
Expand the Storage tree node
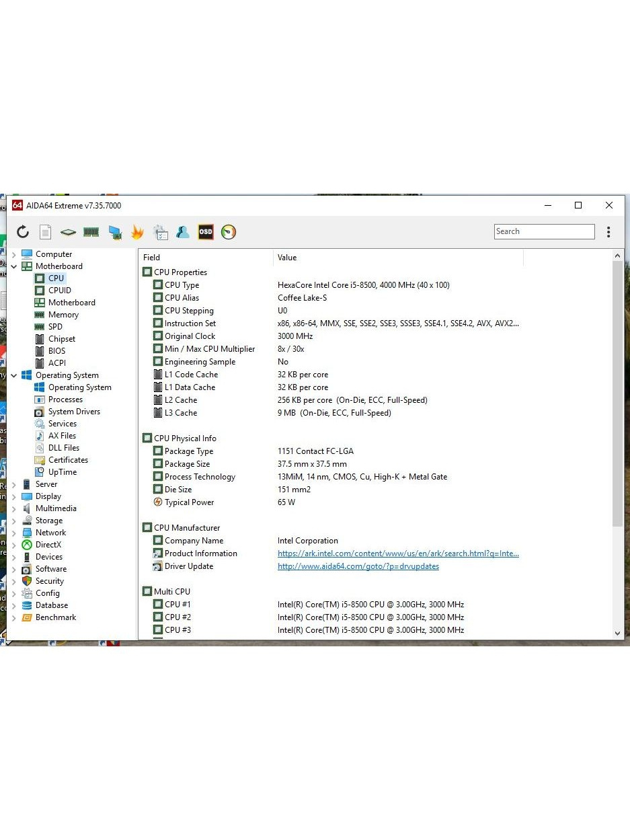click(x=13, y=521)
